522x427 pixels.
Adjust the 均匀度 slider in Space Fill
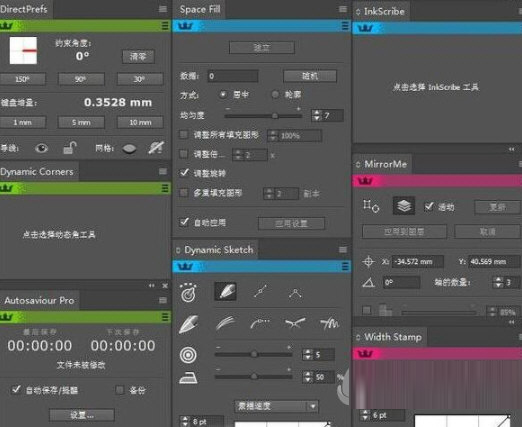[263, 116]
